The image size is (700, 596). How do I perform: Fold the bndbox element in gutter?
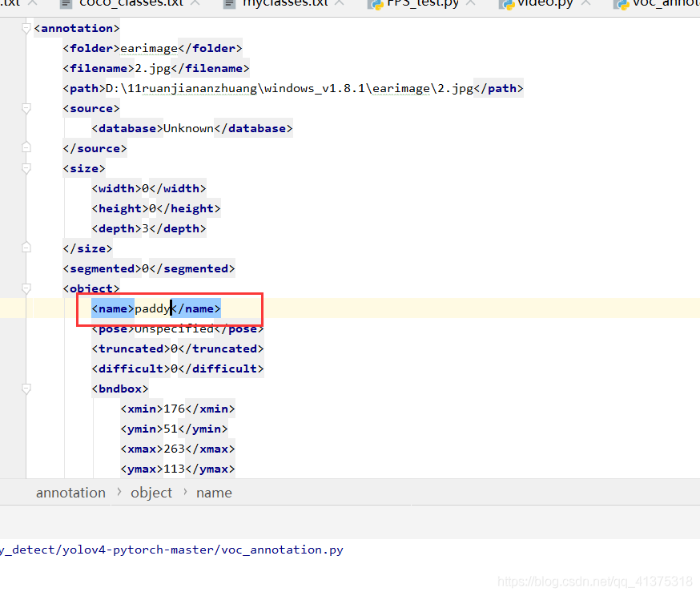coord(26,389)
